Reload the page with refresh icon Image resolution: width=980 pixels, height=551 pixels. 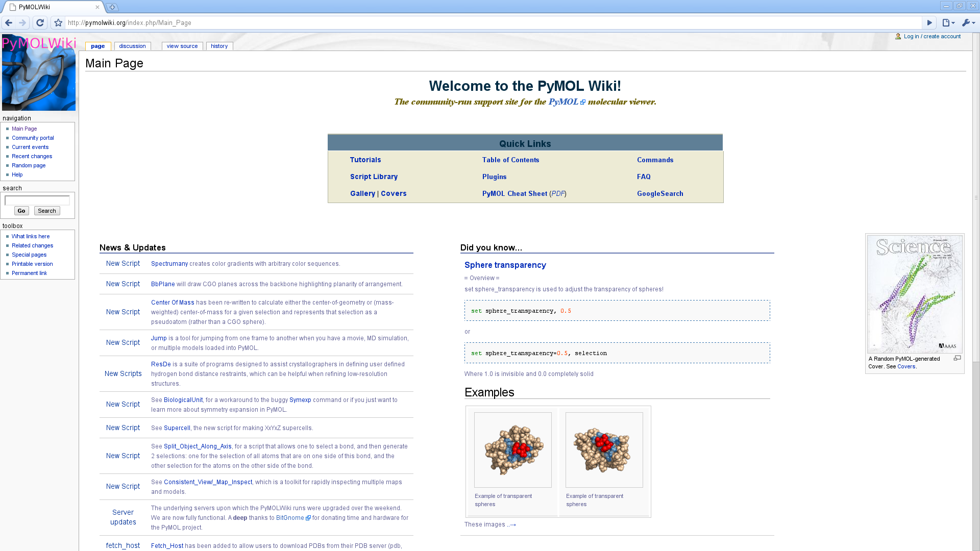(x=40, y=23)
